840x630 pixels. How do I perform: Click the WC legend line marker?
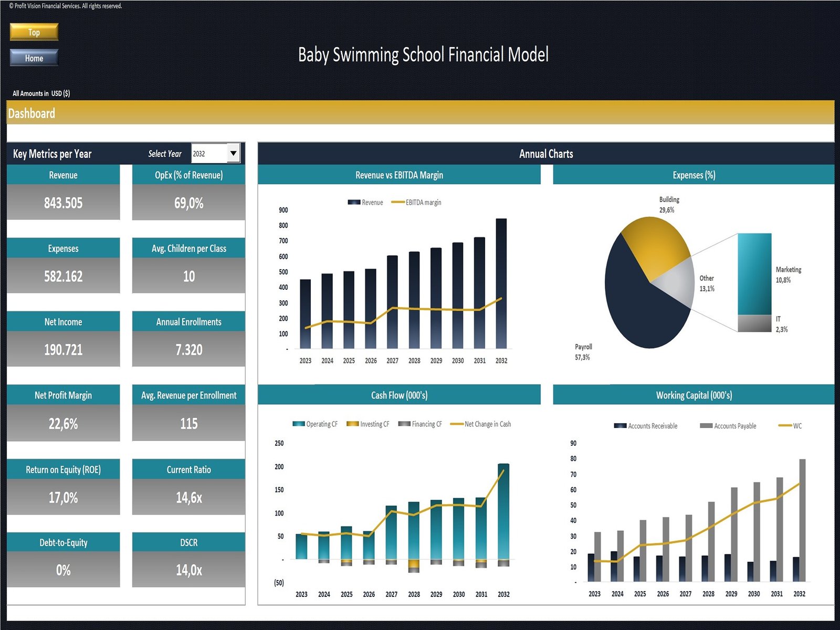click(x=785, y=426)
